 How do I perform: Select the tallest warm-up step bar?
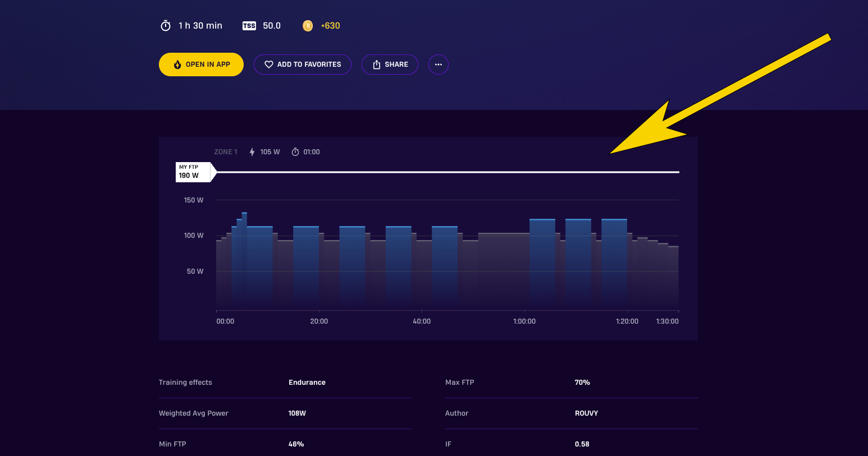tap(244, 261)
